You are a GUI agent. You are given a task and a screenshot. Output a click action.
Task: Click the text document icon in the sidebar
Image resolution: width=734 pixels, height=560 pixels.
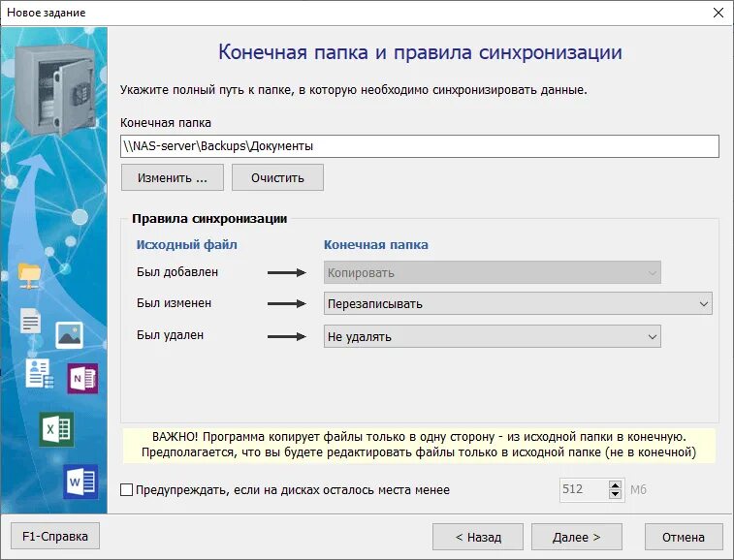(31, 321)
